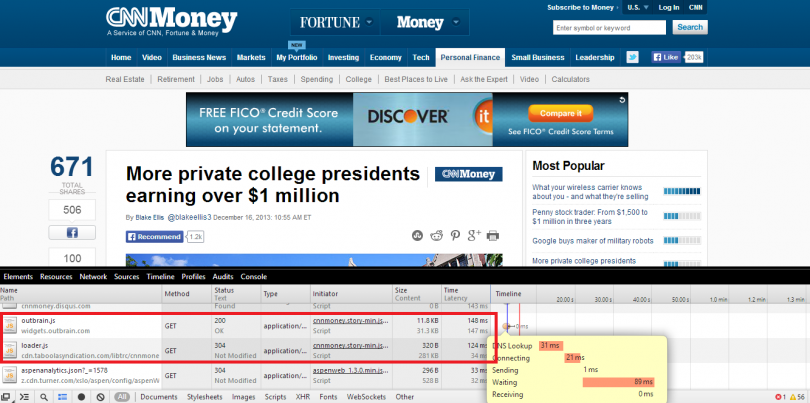The width and height of the screenshot is (810, 403).
Task: Filter network requests by Other
Action: [x=404, y=397]
